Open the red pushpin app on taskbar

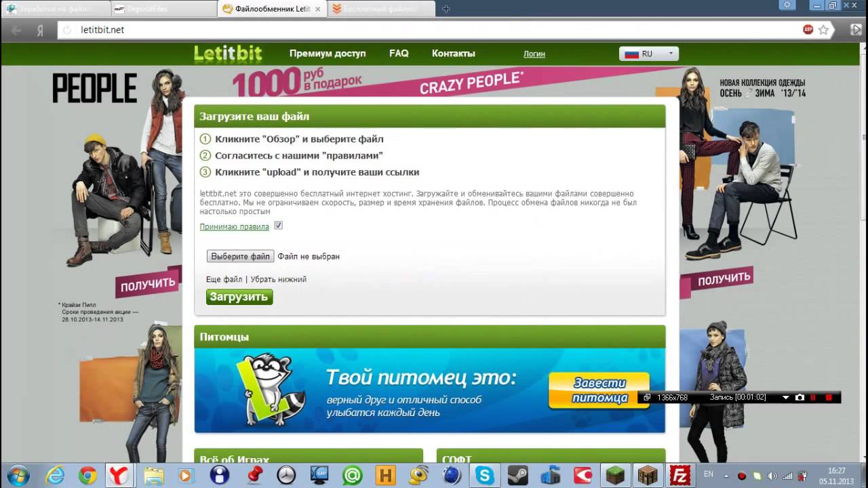[254, 475]
